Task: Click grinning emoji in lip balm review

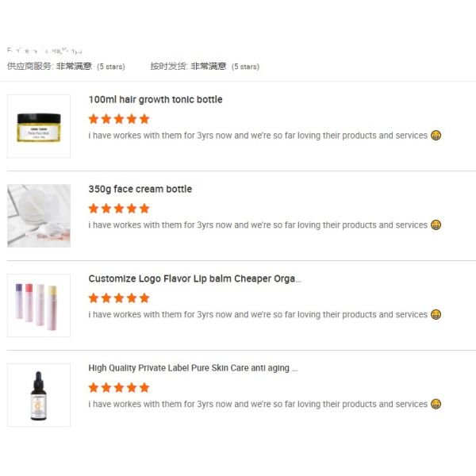Action: point(436,314)
